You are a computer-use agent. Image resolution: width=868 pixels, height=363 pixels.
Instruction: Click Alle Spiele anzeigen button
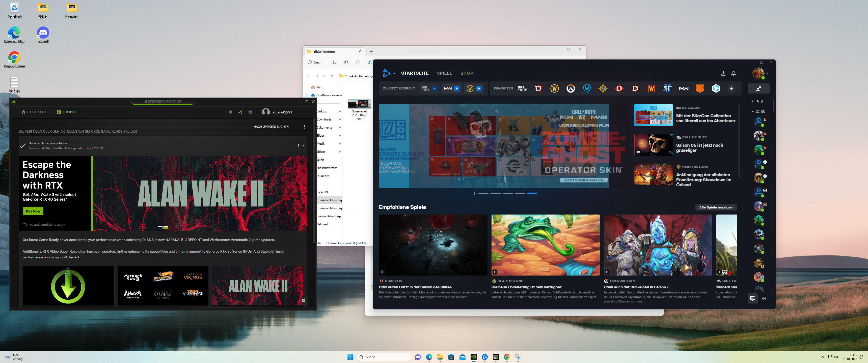(716, 207)
